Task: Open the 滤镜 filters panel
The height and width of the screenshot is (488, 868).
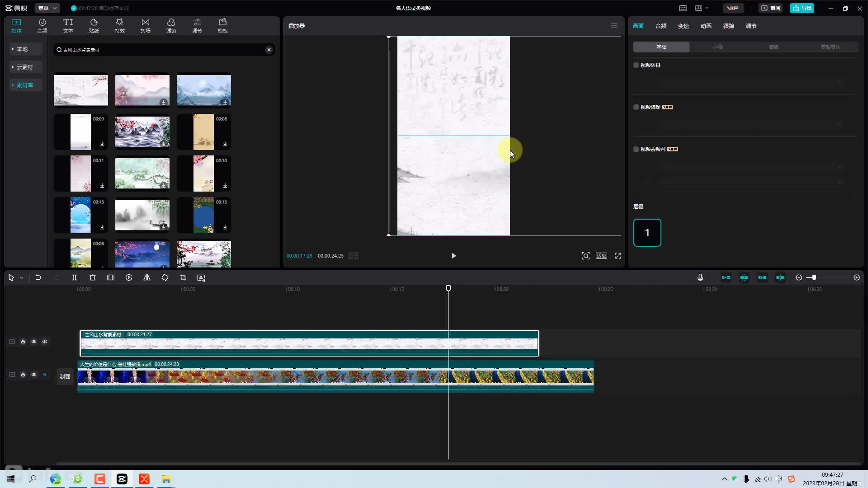Action: coord(171,26)
